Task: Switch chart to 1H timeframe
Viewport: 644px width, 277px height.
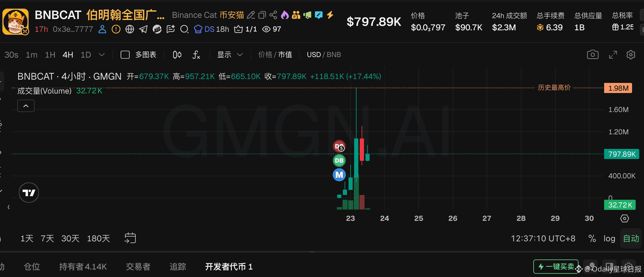Action: click(x=50, y=55)
